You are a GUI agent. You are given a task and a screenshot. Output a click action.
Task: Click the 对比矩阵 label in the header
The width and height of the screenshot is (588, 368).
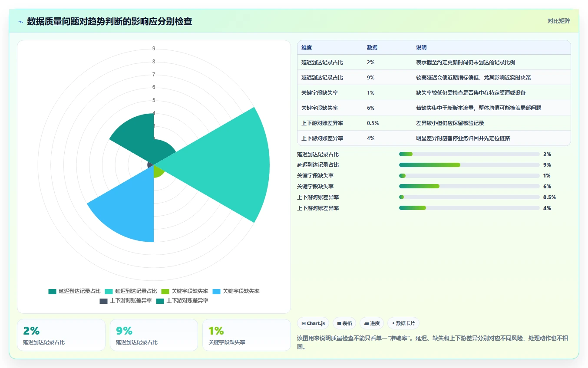point(559,21)
